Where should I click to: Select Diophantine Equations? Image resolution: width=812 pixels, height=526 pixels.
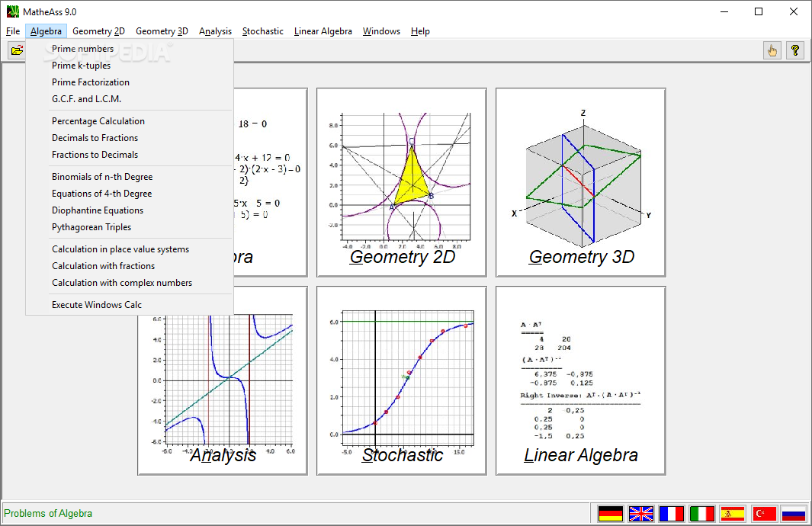[x=130, y=210]
